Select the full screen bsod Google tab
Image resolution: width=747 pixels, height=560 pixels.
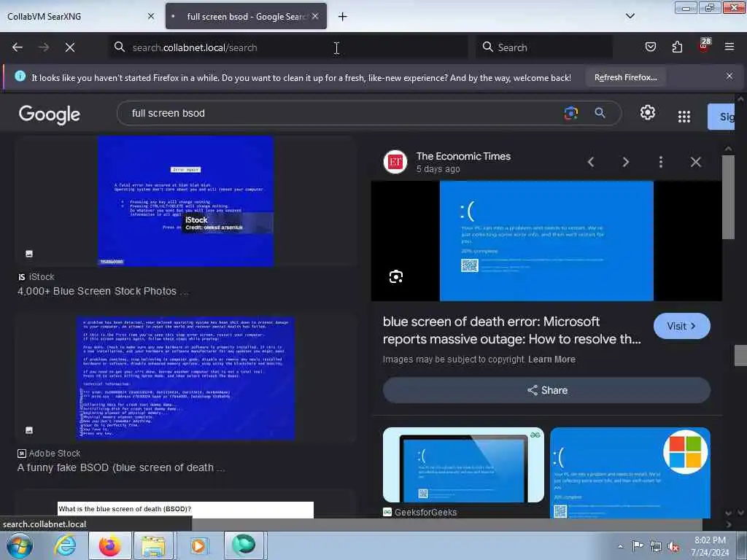(246, 16)
